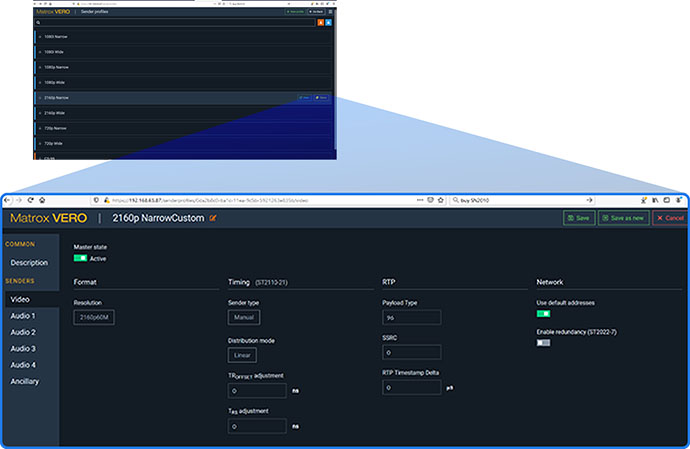Select the Audio 3 sender tab
The height and width of the screenshot is (449, 690).
point(23,349)
